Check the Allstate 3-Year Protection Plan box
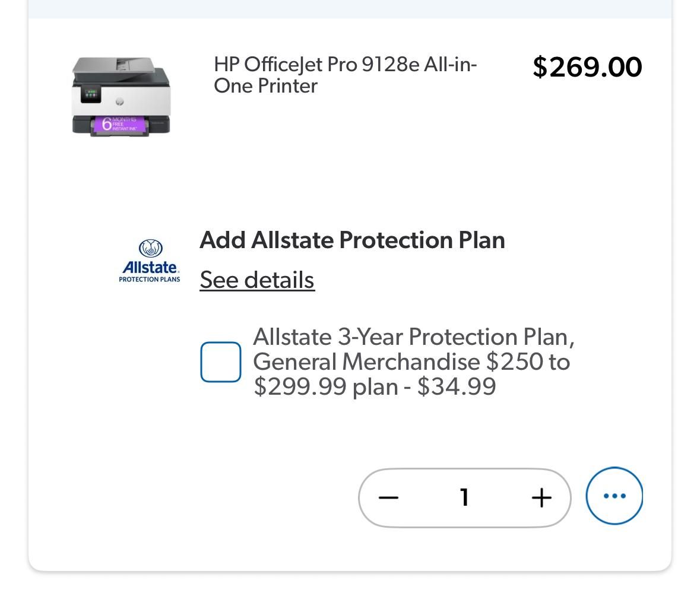The image size is (700, 590). tap(221, 362)
